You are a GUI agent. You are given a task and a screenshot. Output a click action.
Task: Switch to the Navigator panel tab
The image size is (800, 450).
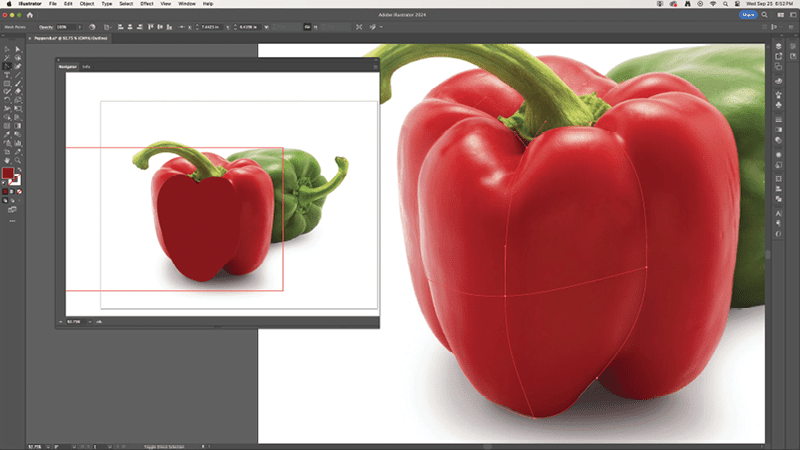(67, 67)
